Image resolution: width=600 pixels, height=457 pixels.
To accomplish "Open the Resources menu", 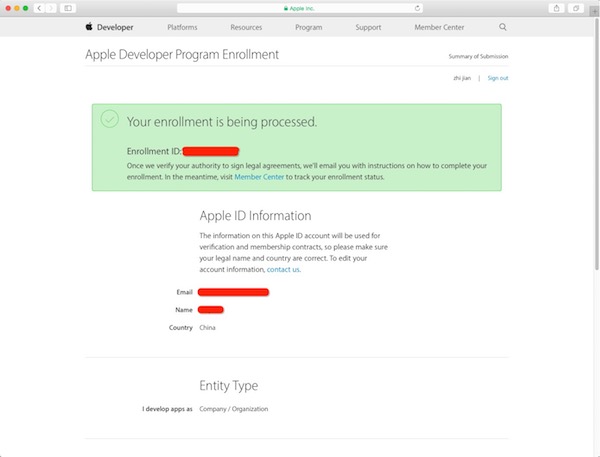I will [246, 27].
